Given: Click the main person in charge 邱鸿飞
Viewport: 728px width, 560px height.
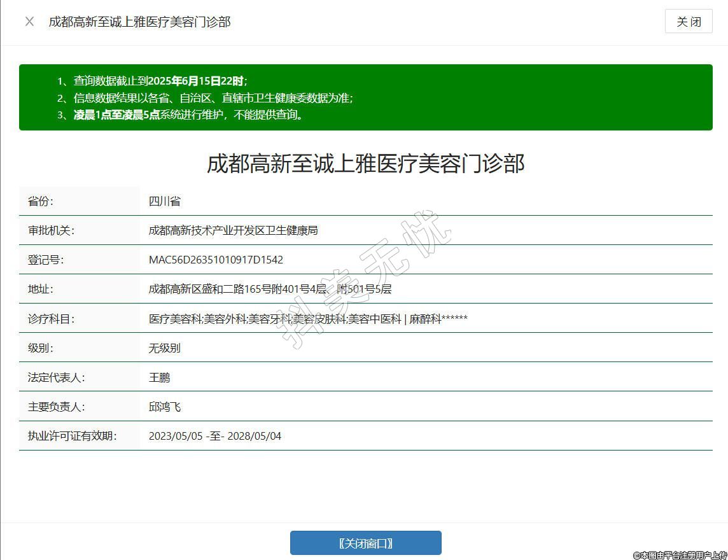Looking at the screenshot, I should [165, 407].
